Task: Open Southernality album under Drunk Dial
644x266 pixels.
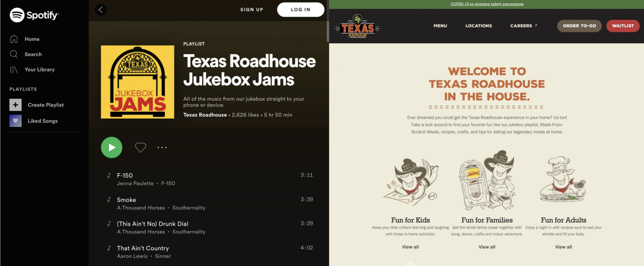Action: click(189, 232)
